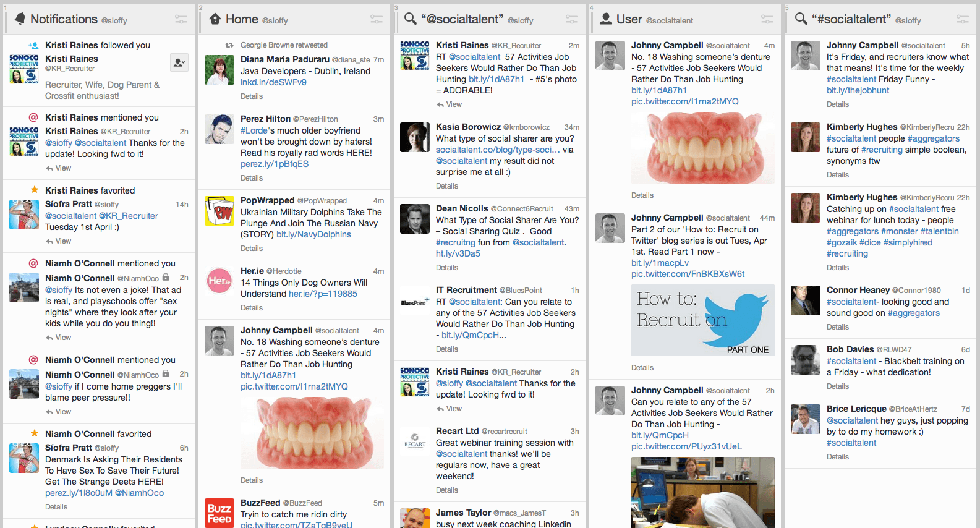Viewport: 980px width, 528px height.
Task: Open pic.twitter.com/PUyz31vUeL link
Action: [x=686, y=446]
